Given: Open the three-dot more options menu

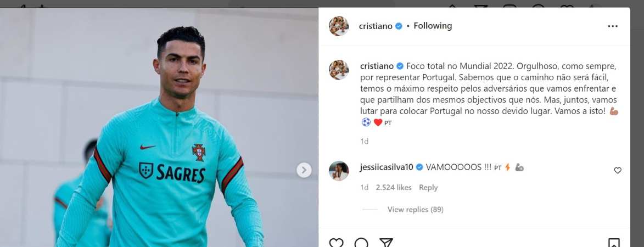Looking at the screenshot, I should coord(612,26).
